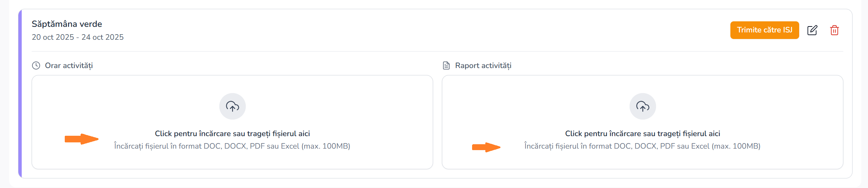Click the cloud upload icon under Raport activități
This screenshot has height=188, width=868.
(x=642, y=106)
